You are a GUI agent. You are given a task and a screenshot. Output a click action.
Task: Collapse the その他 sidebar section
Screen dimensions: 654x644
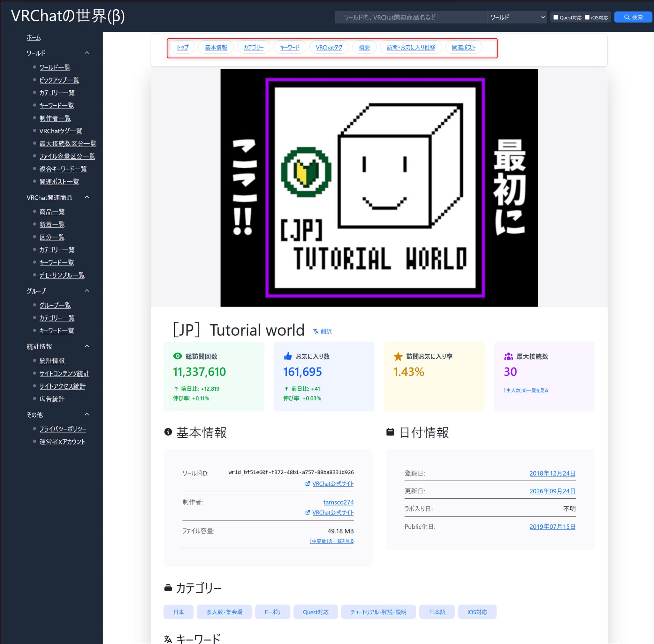[87, 414]
